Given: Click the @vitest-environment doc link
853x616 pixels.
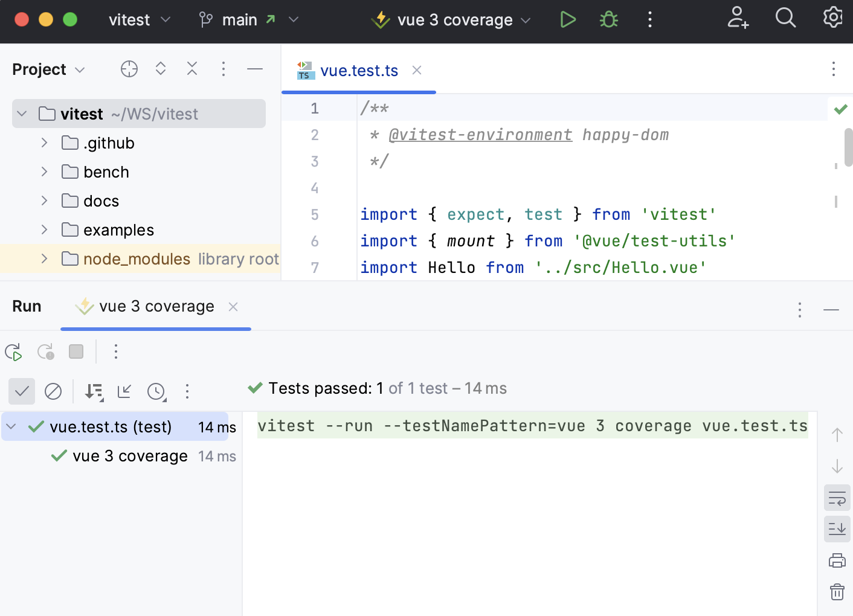Looking at the screenshot, I should coord(480,135).
